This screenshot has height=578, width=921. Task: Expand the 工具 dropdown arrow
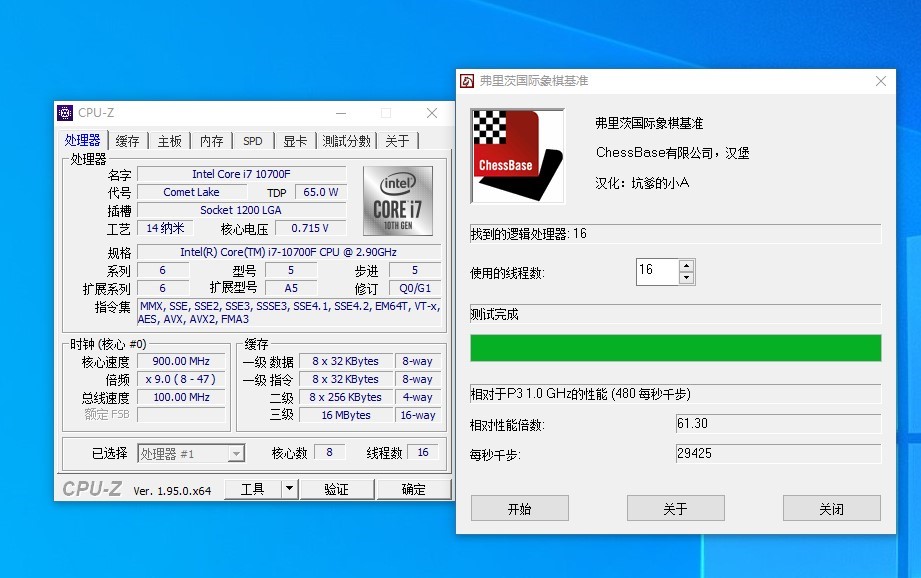pyautogui.click(x=290, y=489)
